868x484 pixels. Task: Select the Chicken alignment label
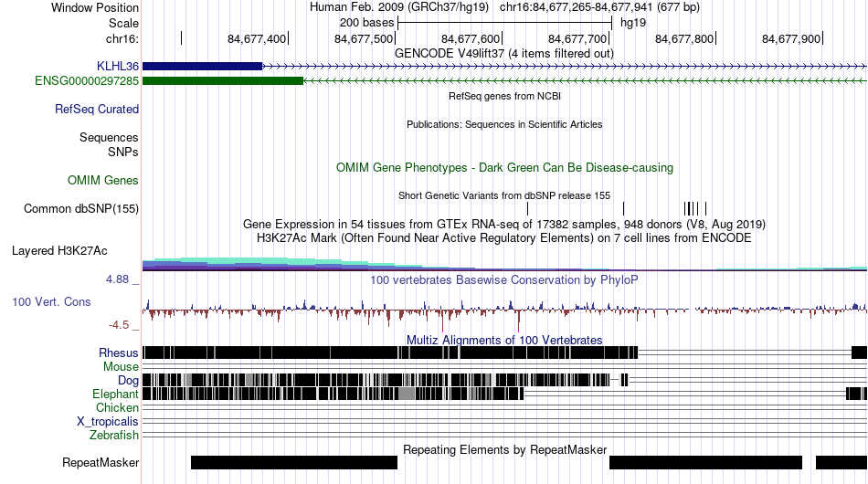[x=117, y=407]
